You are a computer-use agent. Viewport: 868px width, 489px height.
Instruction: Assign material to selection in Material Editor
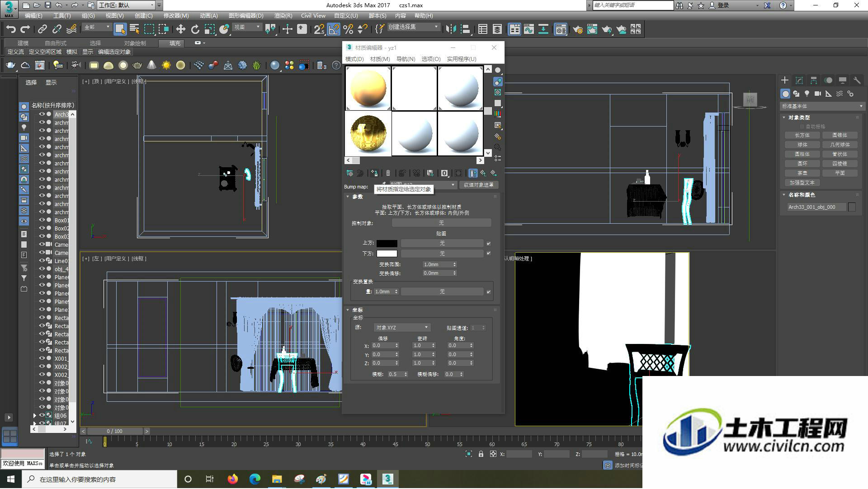pos(374,173)
